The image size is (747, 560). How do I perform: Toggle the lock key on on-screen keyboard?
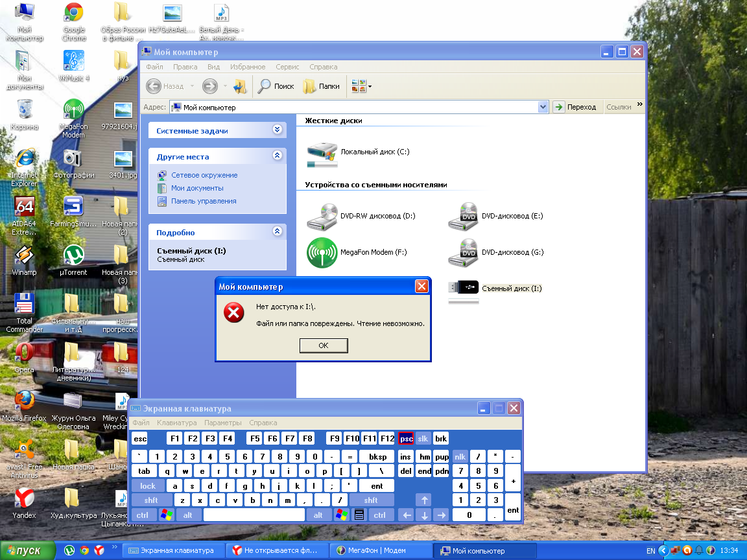[x=148, y=486]
